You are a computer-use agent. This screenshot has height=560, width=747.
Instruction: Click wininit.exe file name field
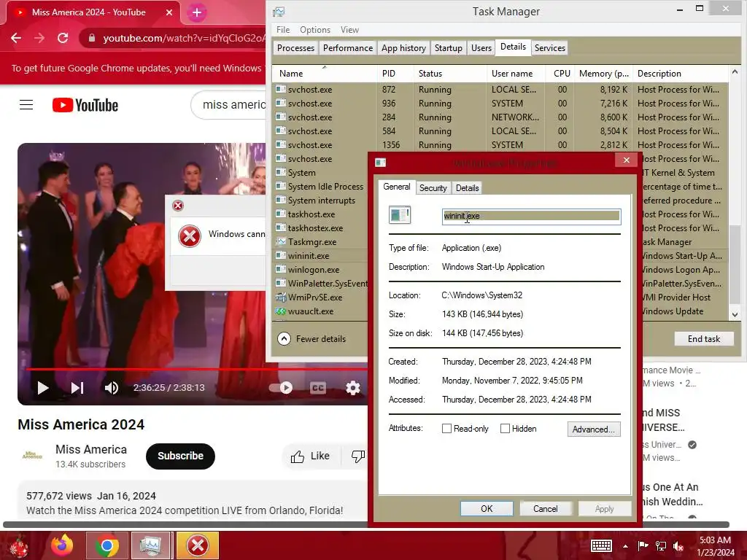531,216
